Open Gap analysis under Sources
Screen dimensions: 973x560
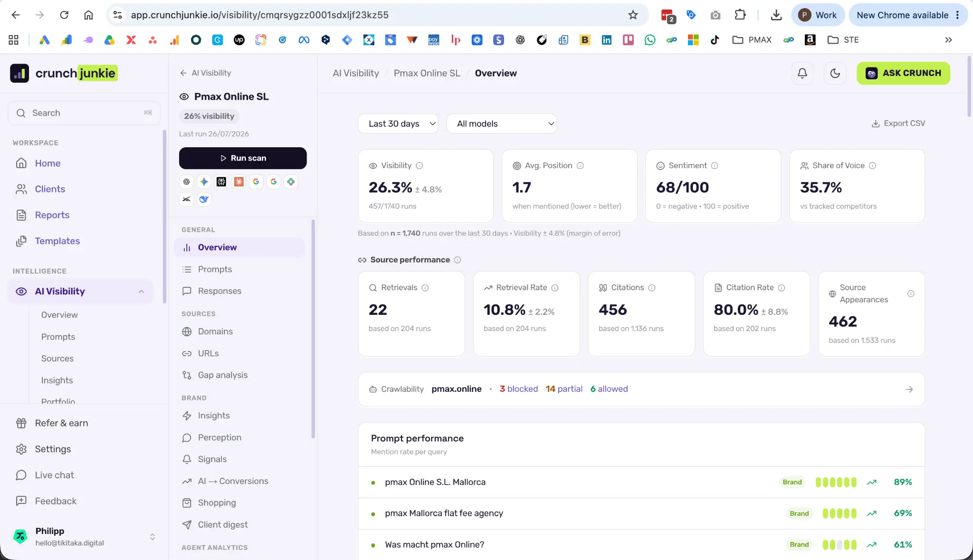click(x=222, y=375)
